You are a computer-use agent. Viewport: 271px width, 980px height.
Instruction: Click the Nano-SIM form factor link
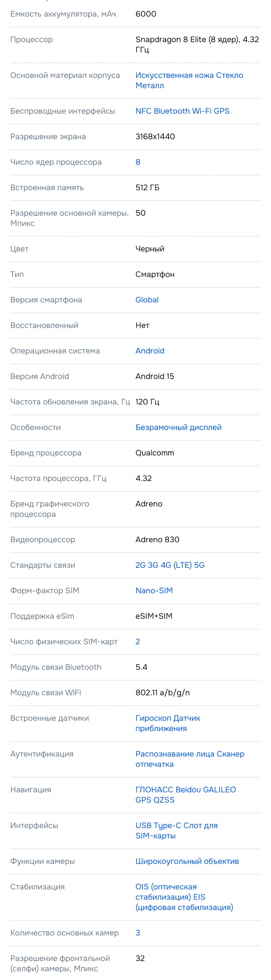(154, 590)
